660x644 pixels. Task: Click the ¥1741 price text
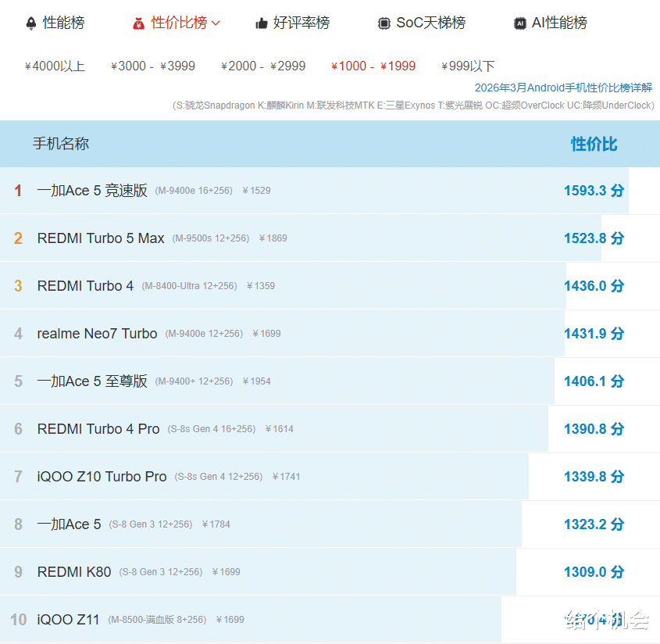[286, 477]
